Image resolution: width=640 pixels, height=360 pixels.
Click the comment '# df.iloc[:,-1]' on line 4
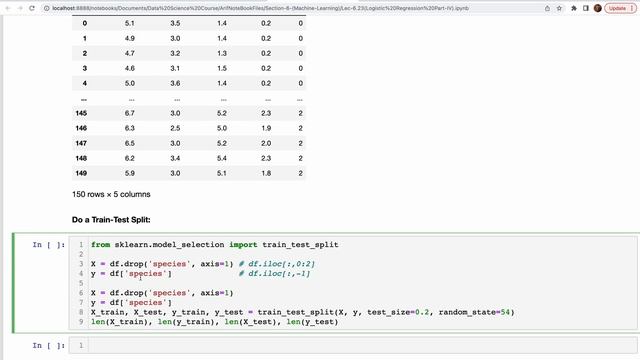(x=274, y=274)
